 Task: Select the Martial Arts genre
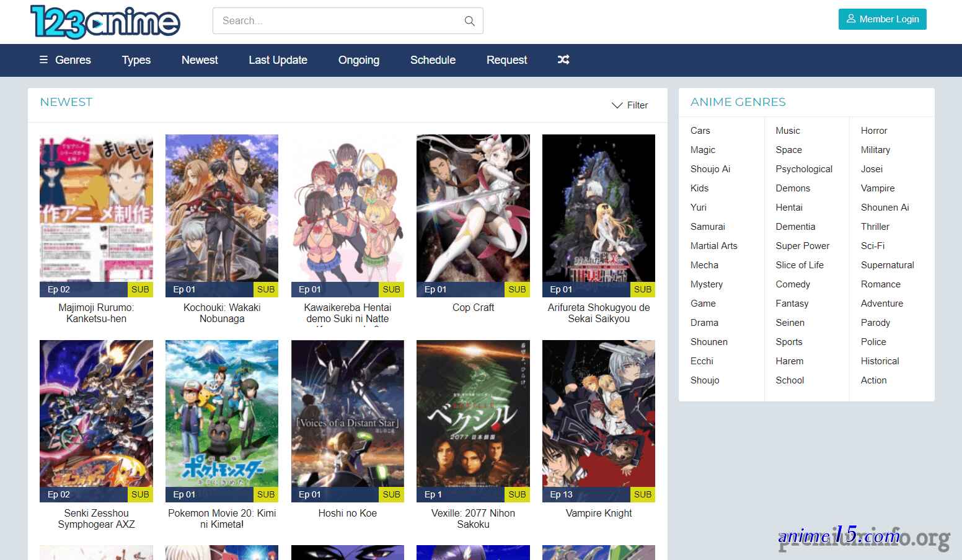pyautogui.click(x=714, y=246)
